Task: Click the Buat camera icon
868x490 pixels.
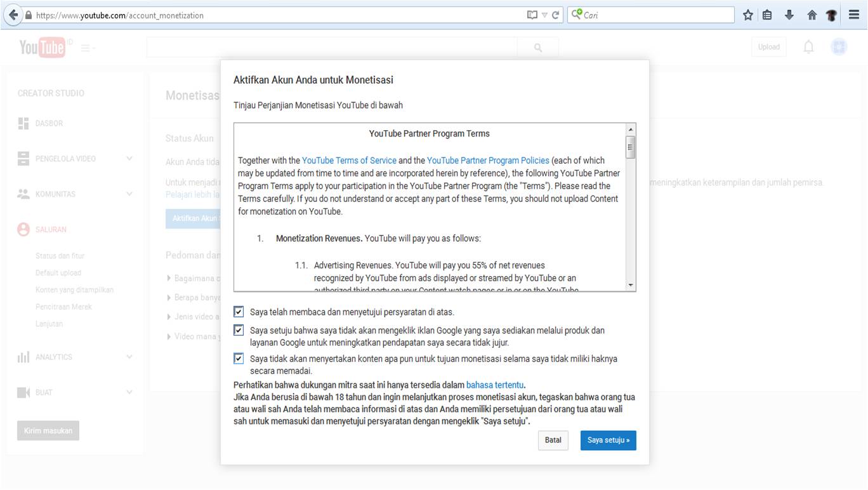Action: click(x=23, y=393)
